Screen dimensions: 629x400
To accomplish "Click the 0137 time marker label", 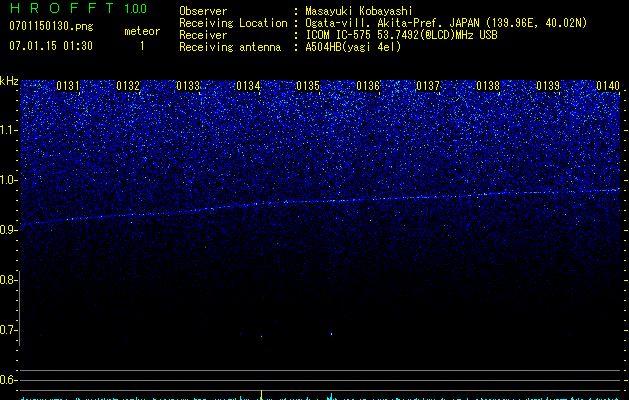I will (x=428, y=86).
